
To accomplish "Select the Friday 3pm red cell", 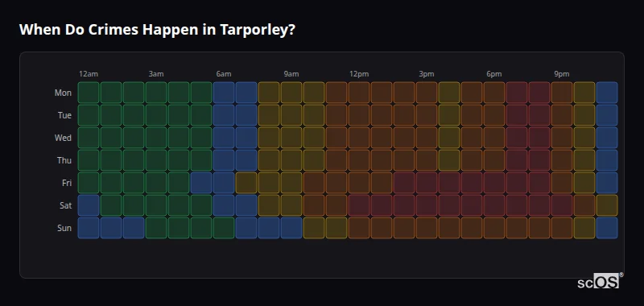I will (427, 182).
